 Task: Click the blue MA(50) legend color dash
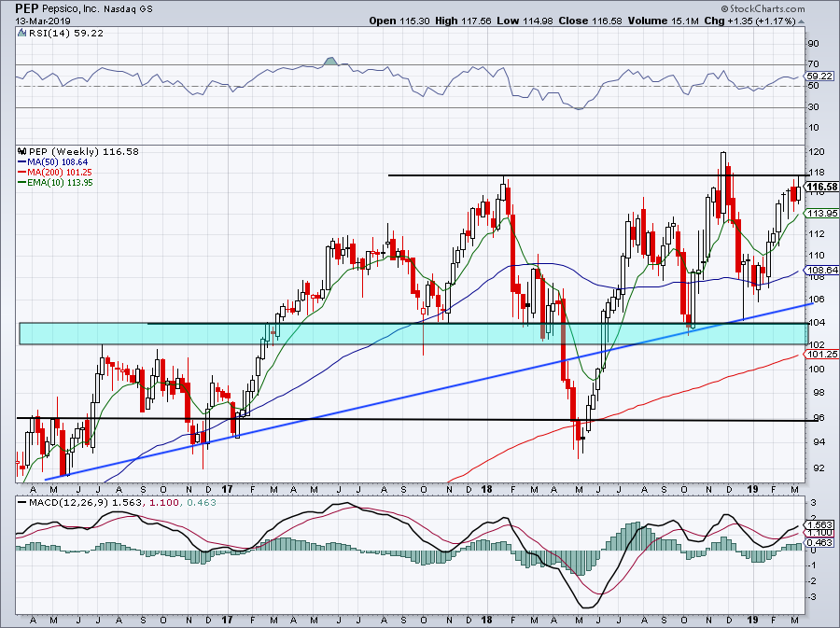pos(22,161)
